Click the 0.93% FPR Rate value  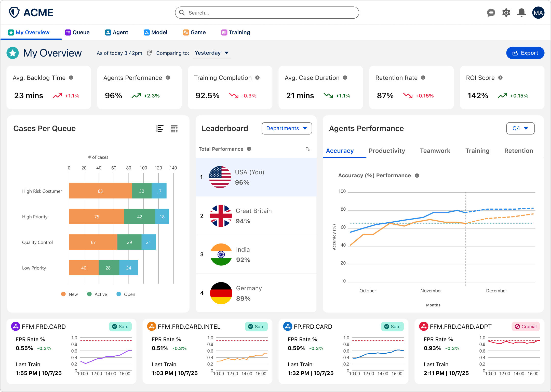[x=432, y=348]
